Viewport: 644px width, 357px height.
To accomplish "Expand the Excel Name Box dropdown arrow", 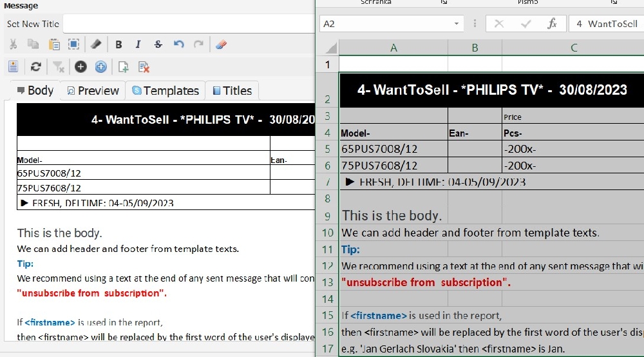I will (x=457, y=24).
